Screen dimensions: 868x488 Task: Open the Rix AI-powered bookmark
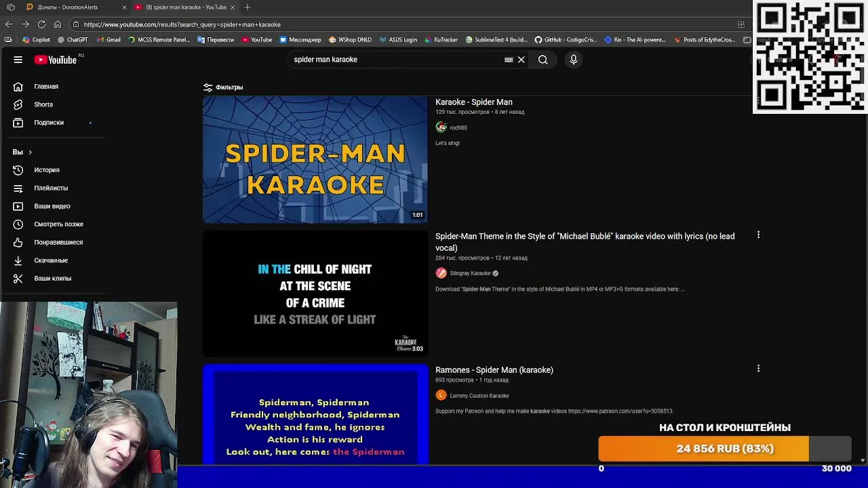635,40
